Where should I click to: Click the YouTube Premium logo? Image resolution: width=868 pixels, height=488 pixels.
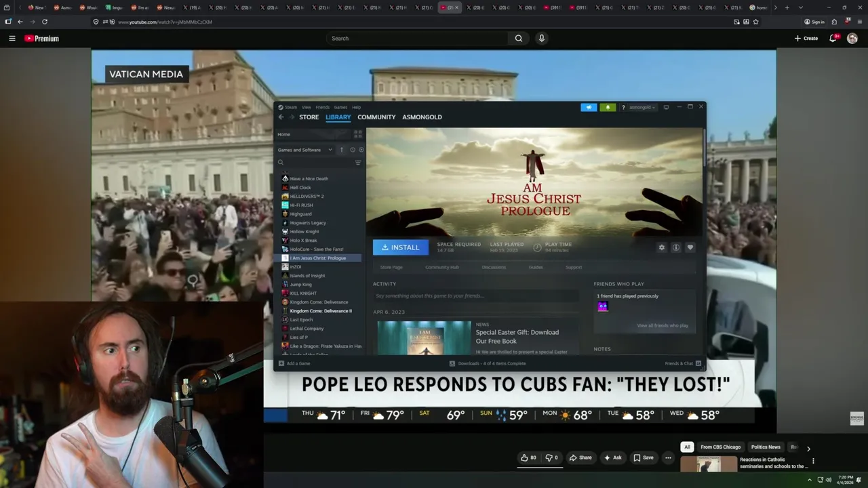pyautogui.click(x=42, y=39)
